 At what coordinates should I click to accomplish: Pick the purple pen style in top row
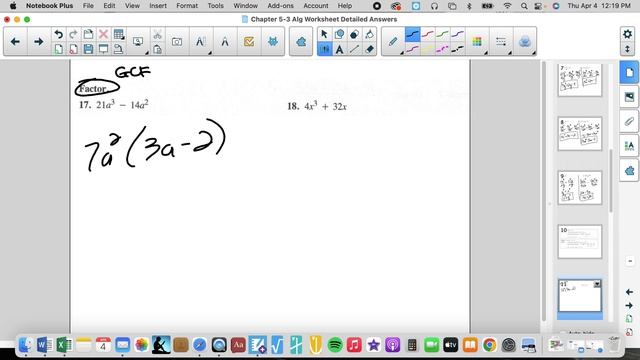tap(458, 34)
